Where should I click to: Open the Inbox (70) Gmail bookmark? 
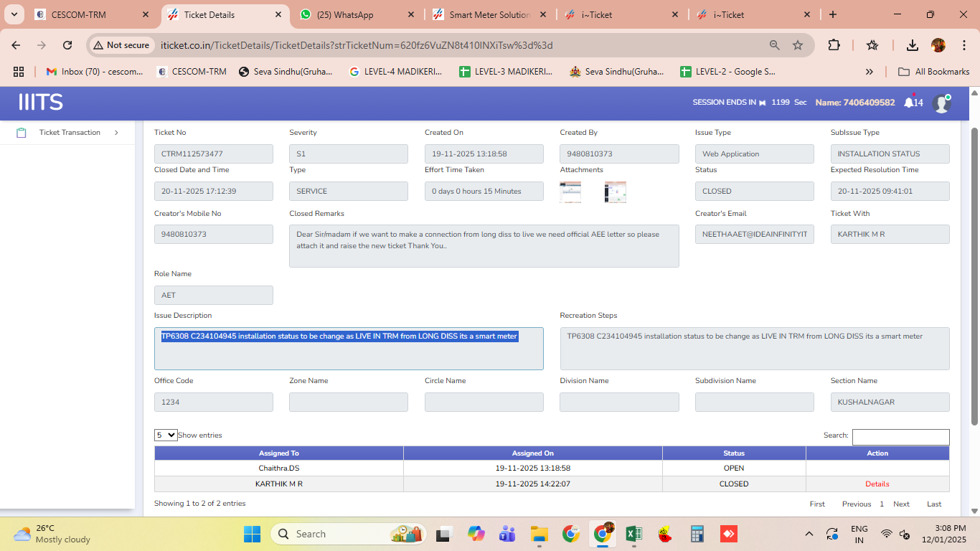[x=94, y=72]
